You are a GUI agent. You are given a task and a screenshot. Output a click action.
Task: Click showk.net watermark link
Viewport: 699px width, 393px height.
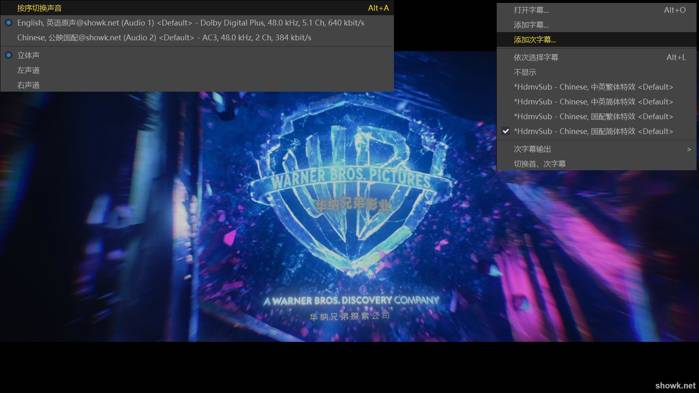tap(675, 386)
